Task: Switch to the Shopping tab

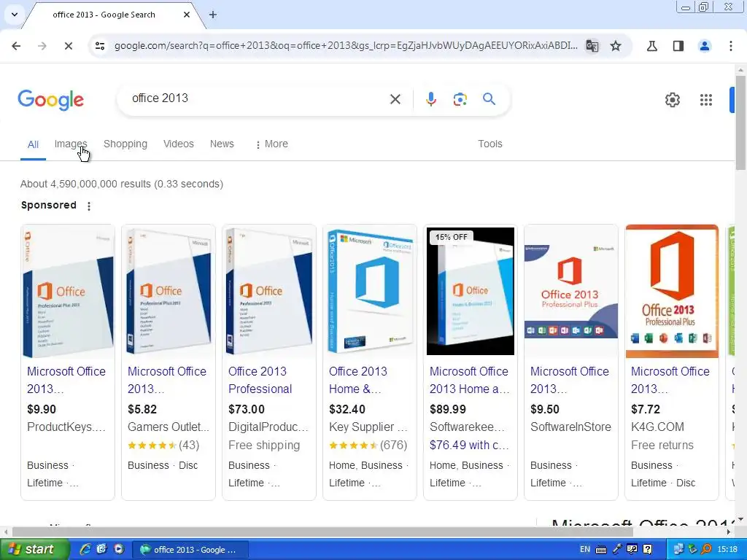Action: click(x=125, y=144)
